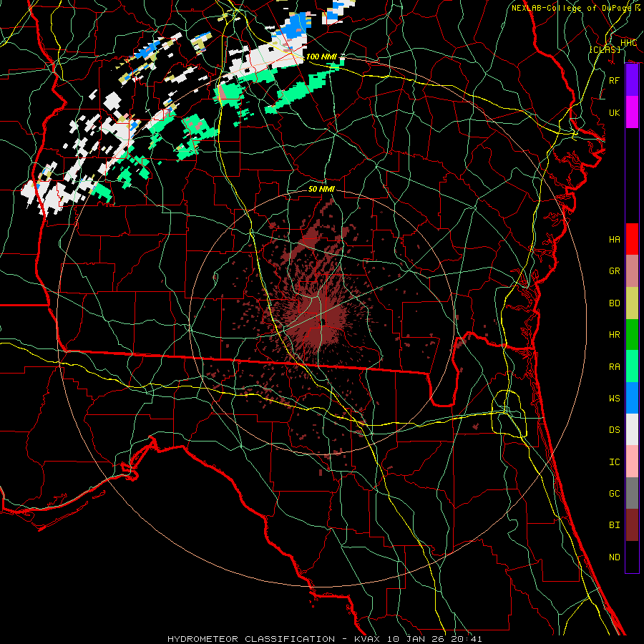Click the DS legend label
Image resolution: width=644 pixels, height=644 pixels.
click(614, 430)
